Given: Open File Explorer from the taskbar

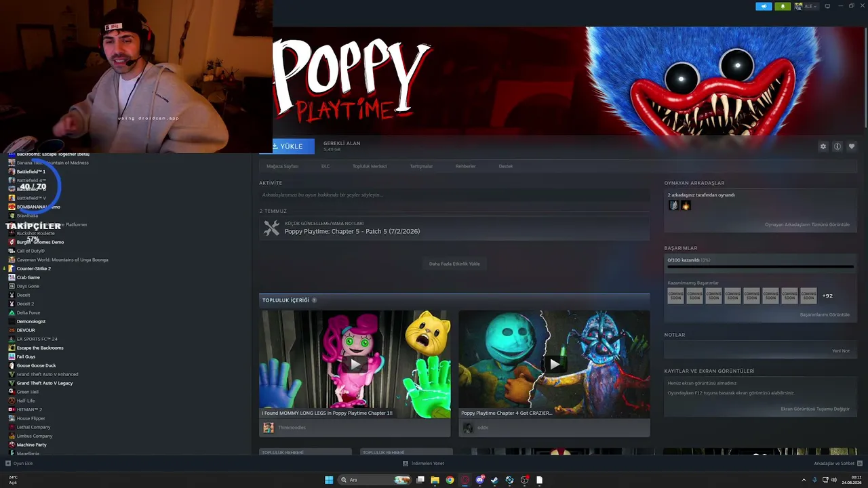Looking at the screenshot, I should [435, 480].
